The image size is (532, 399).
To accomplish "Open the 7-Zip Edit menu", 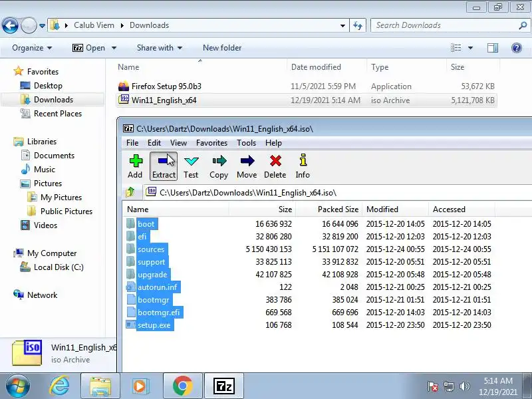I will pyautogui.click(x=154, y=143).
